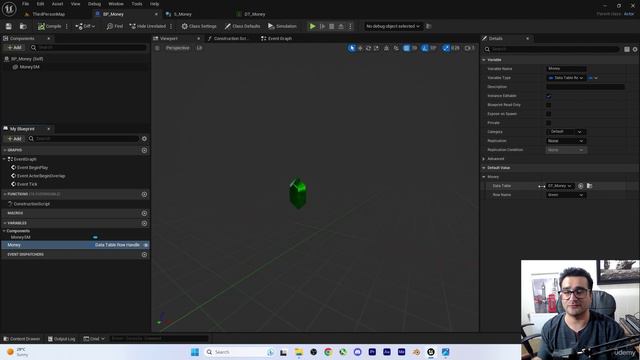Collapse the Components variables group

pyautogui.click(x=4, y=231)
